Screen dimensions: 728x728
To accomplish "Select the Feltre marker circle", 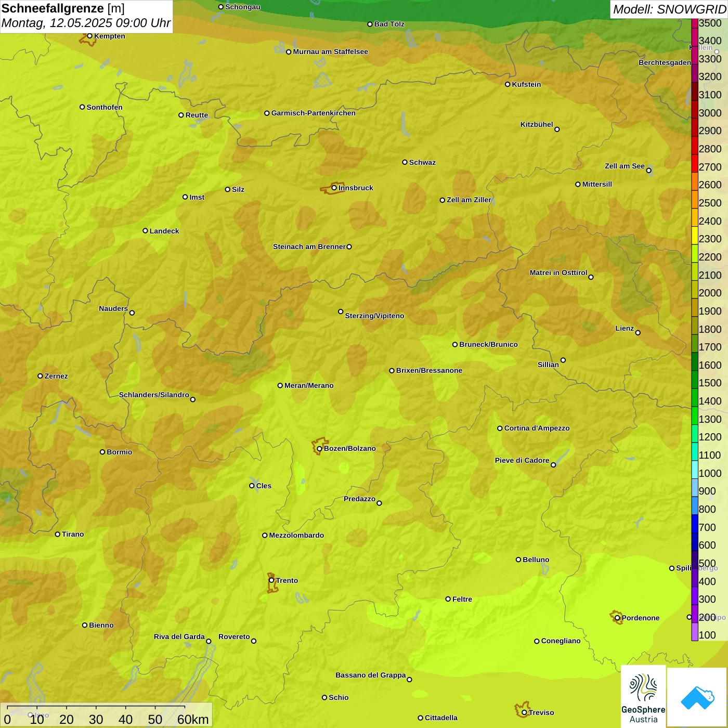I will click(448, 599).
